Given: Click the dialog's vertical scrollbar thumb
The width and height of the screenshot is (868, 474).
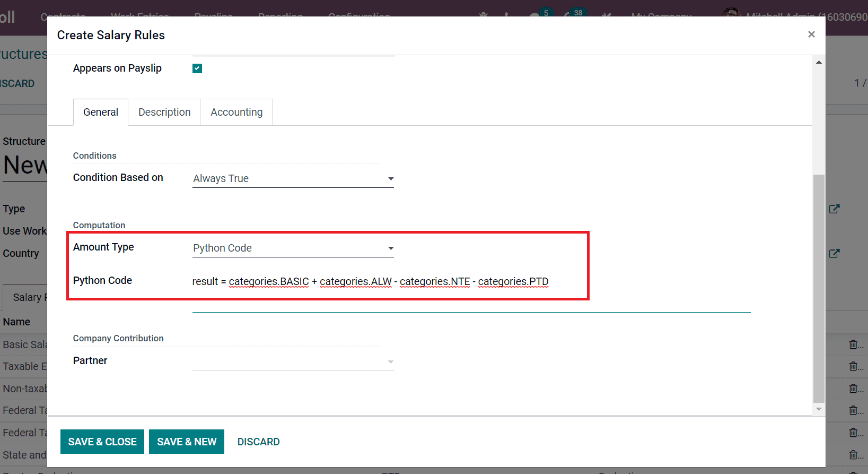Looking at the screenshot, I should 819,287.
